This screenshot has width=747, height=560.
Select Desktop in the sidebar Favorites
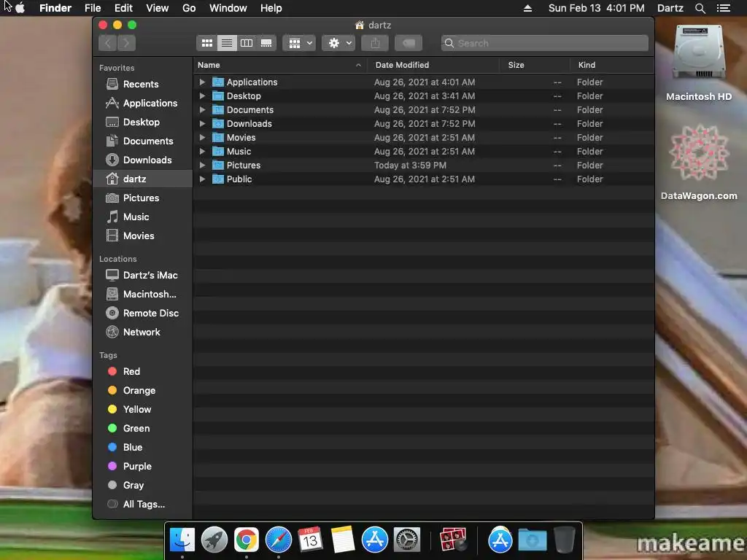point(142,122)
